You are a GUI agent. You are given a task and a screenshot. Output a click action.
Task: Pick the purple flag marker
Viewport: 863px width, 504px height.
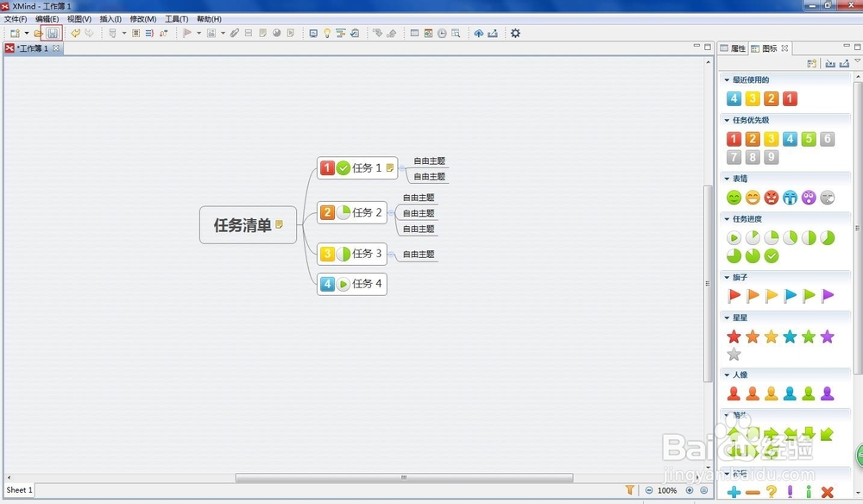point(828,295)
